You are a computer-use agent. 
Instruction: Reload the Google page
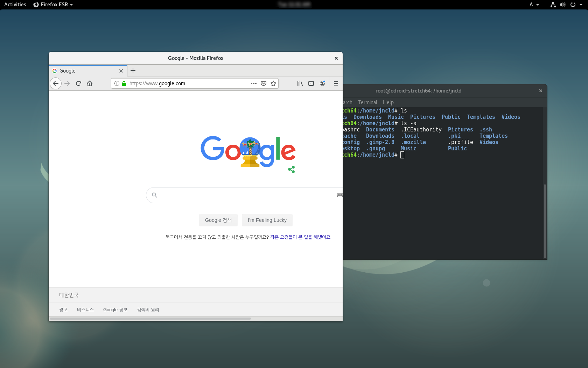click(78, 83)
